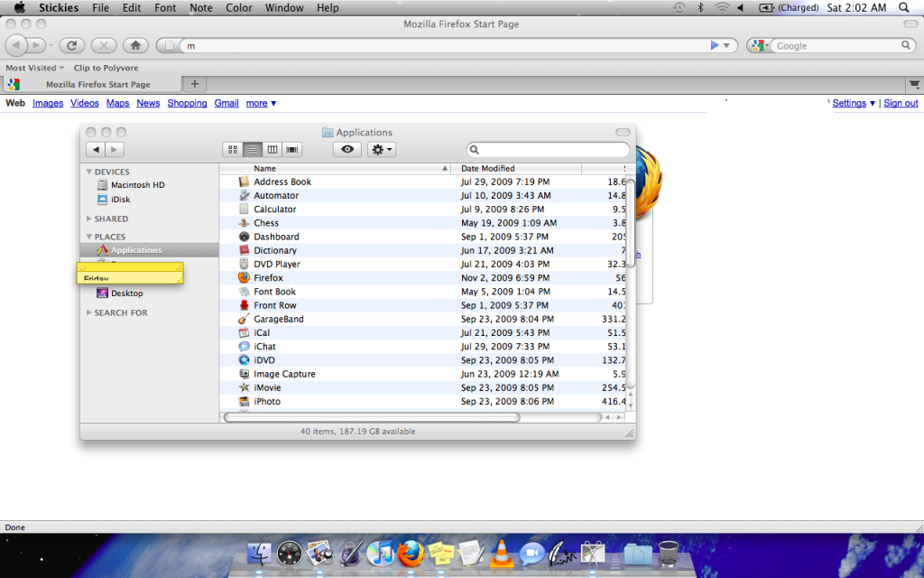Open a new Firefox tab
Screen dimensions: 924x578
(x=195, y=84)
